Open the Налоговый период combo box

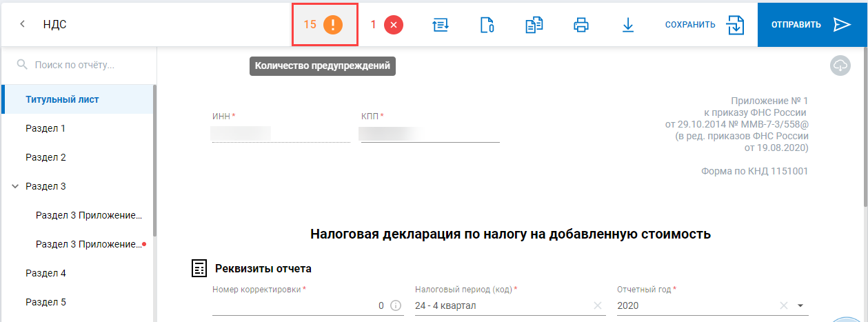pos(500,305)
